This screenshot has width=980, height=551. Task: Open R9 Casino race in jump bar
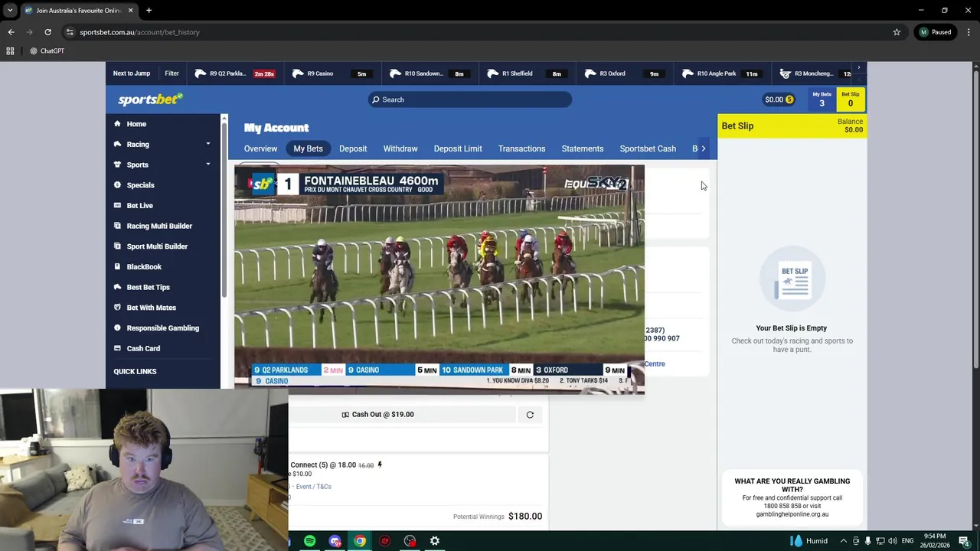tap(332, 73)
